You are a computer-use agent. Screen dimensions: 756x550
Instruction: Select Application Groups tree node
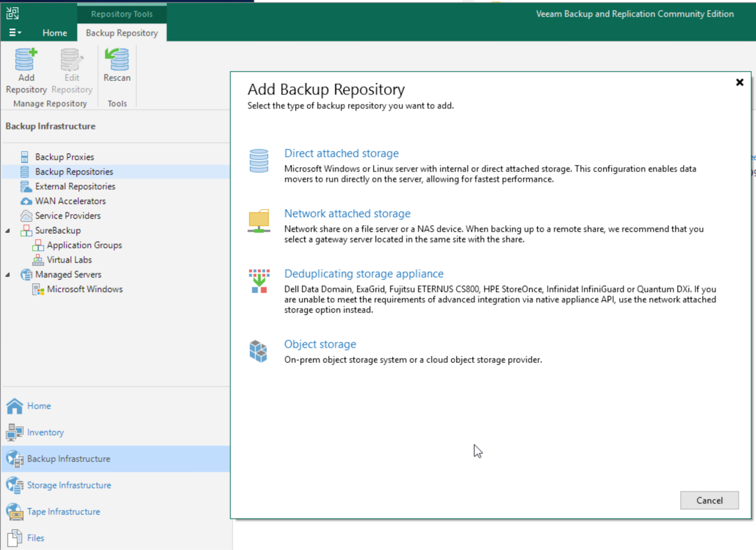click(x=85, y=245)
